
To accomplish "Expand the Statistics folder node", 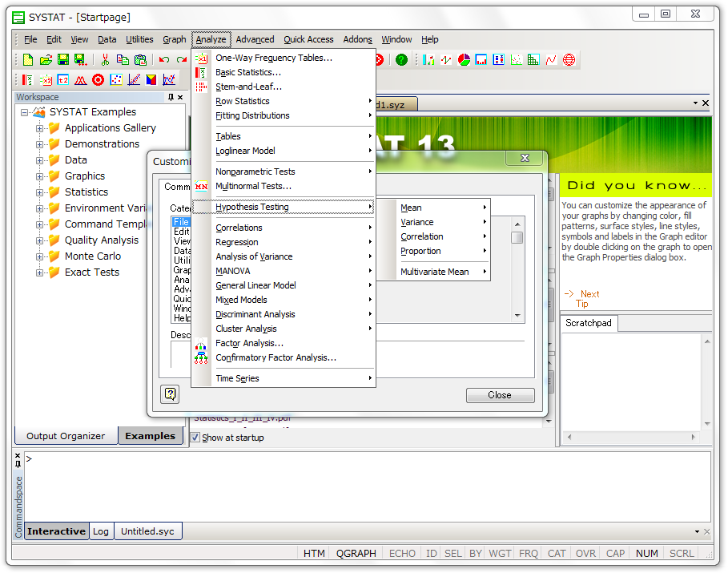I will click(x=39, y=192).
